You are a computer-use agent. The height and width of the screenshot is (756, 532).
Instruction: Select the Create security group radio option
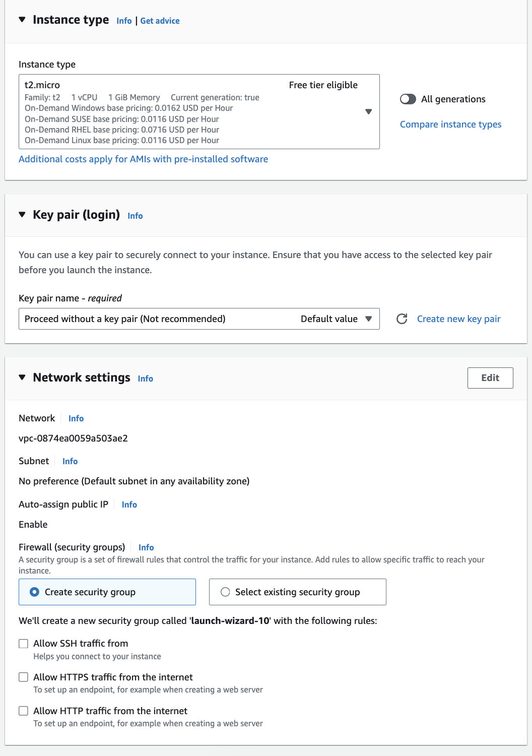(x=35, y=592)
